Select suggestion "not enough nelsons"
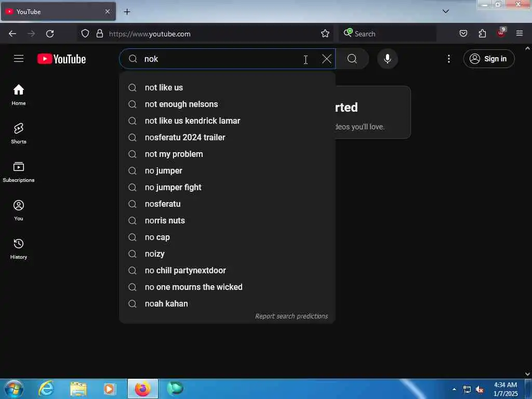This screenshot has height=399, width=532. click(x=228, y=104)
